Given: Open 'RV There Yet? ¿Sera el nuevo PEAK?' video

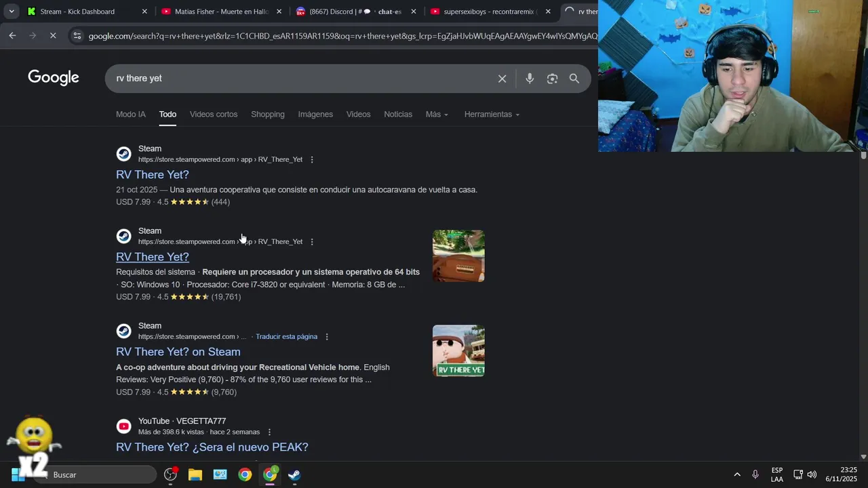Looking at the screenshot, I should click(x=212, y=447).
